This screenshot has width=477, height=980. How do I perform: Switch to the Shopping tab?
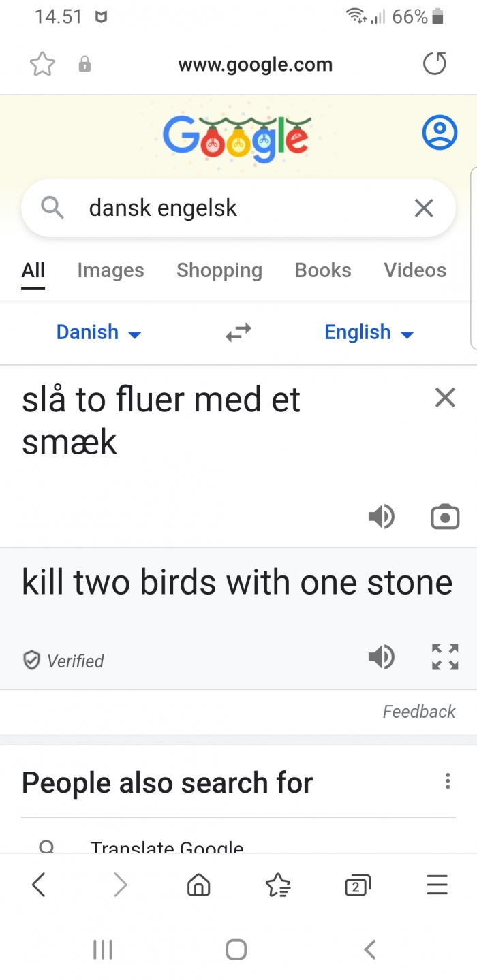click(219, 270)
